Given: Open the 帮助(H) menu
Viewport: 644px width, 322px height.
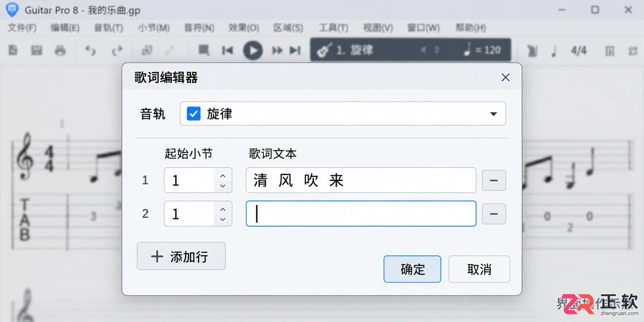Looking at the screenshot, I should [x=470, y=28].
